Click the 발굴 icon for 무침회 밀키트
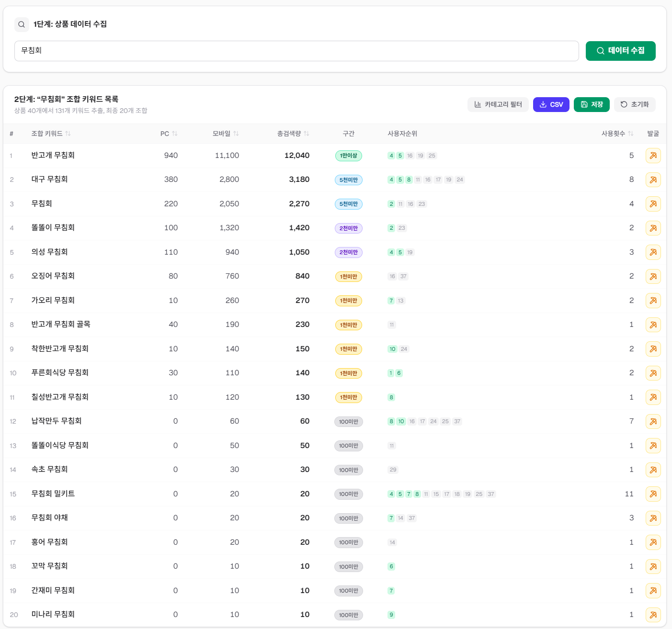Image resolution: width=672 pixels, height=629 pixels. pyautogui.click(x=653, y=494)
